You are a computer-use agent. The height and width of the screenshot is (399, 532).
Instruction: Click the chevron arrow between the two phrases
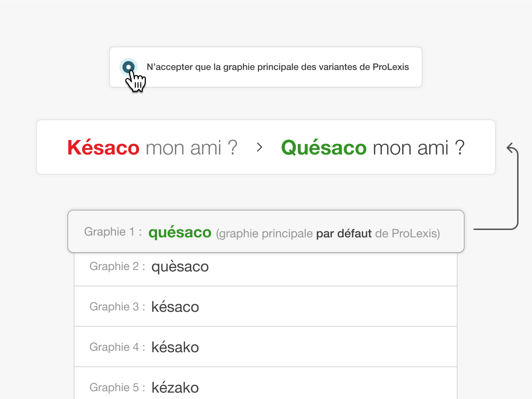pyautogui.click(x=260, y=147)
